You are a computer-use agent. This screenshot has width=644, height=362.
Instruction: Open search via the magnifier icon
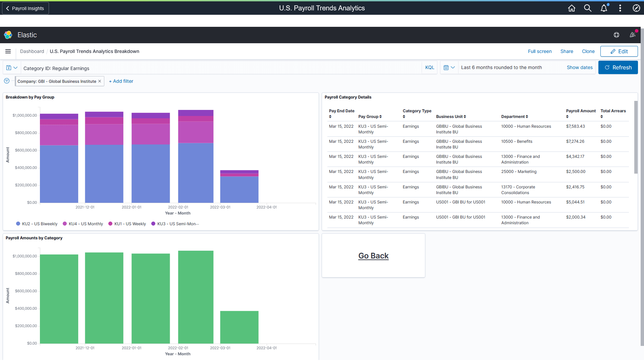(587, 8)
